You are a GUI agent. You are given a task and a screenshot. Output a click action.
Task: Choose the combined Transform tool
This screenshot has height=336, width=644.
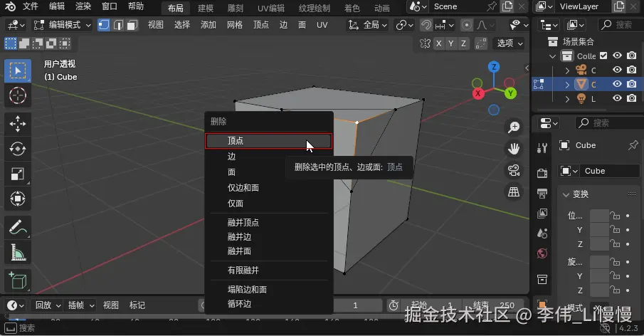tap(17, 199)
